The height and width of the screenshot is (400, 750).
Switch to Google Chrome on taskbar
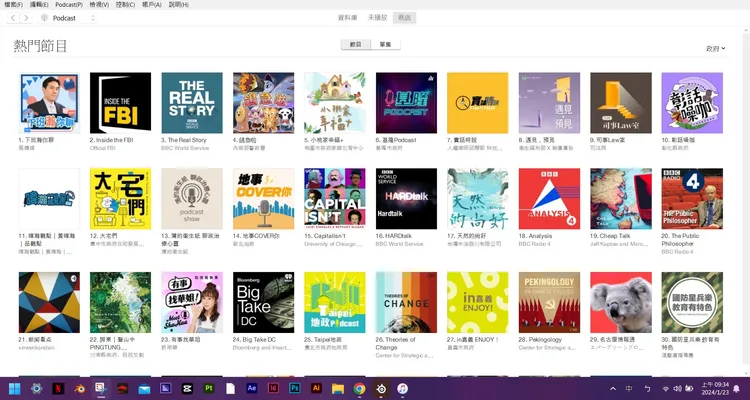point(359,389)
